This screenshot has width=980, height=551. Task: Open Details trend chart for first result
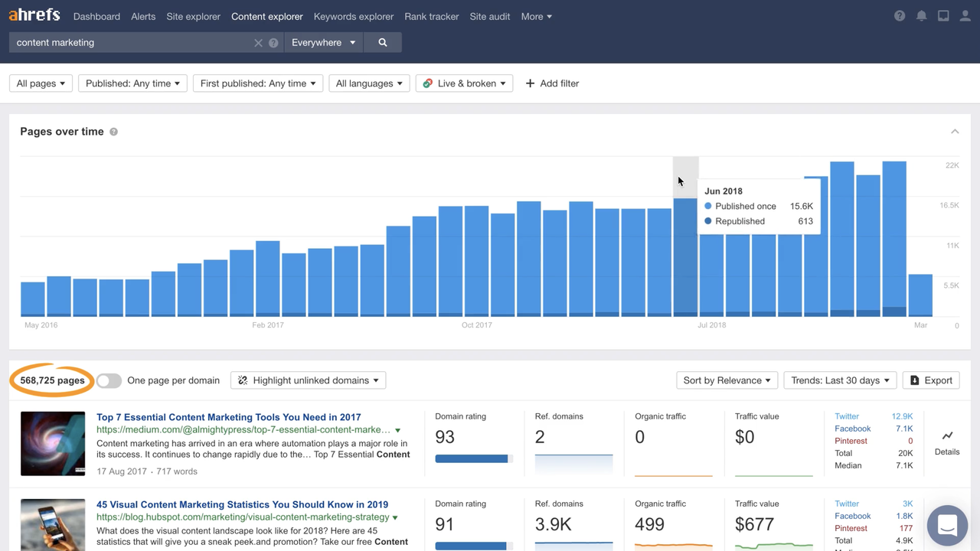point(947,443)
